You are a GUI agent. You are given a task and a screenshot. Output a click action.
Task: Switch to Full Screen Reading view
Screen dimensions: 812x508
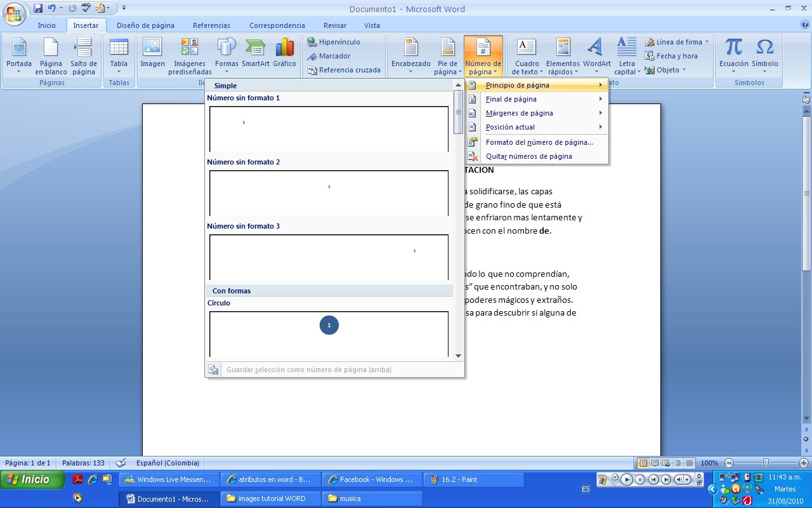(655, 463)
